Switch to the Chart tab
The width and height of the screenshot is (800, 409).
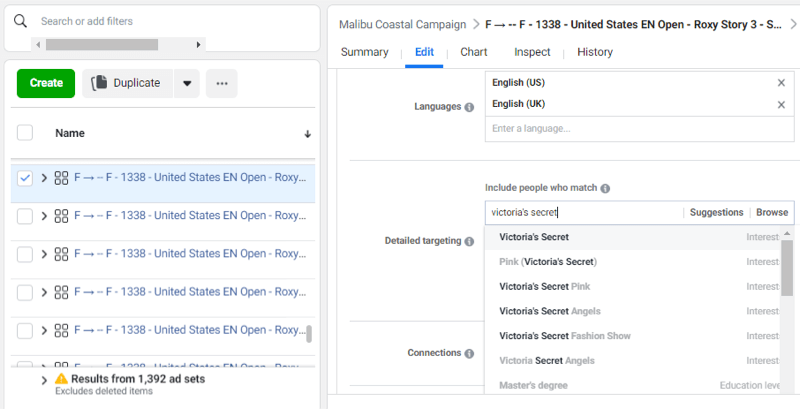pos(474,52)
